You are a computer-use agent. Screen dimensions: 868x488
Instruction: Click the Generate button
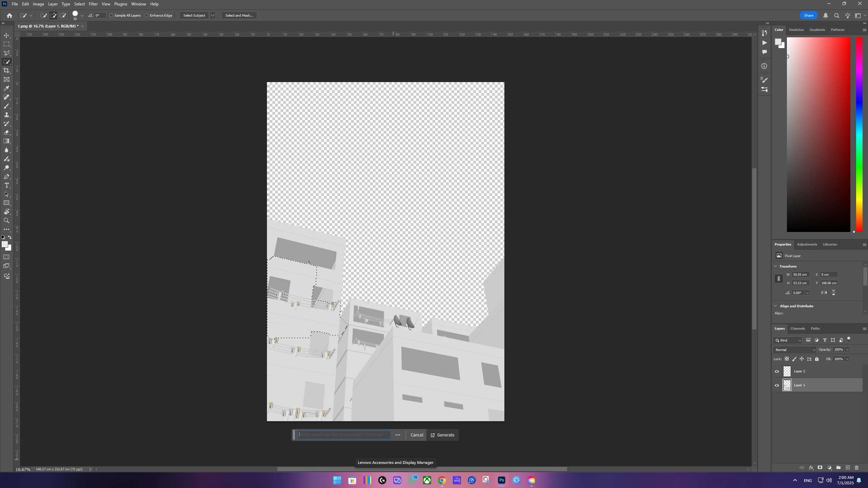point(442,435)
